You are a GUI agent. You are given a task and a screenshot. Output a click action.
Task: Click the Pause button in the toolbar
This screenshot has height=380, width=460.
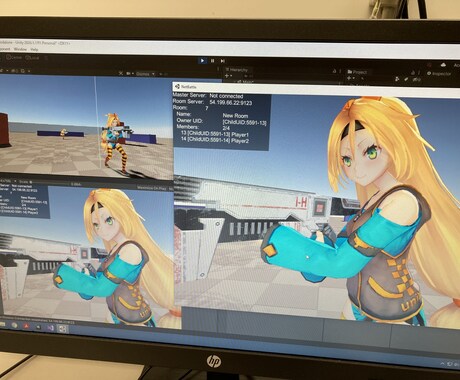[212, 61]
